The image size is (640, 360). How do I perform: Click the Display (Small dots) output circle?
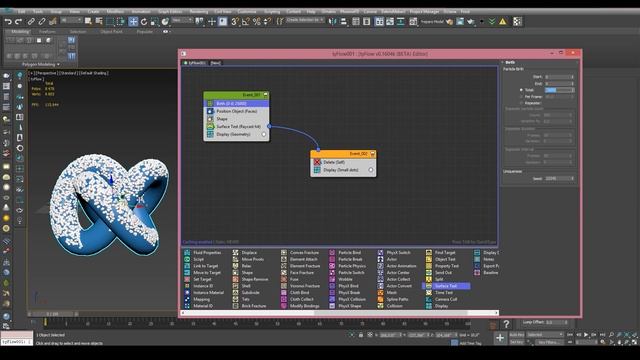371,170
